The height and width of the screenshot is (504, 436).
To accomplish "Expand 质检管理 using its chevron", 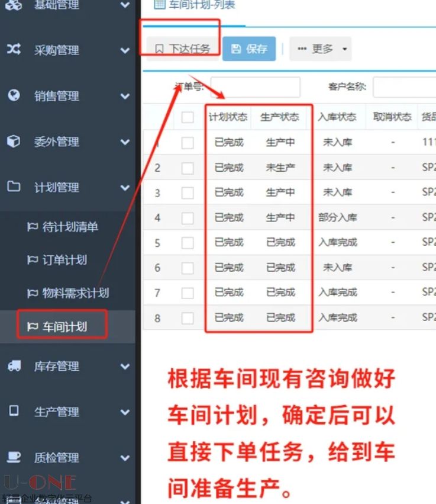I will point(125,458).
